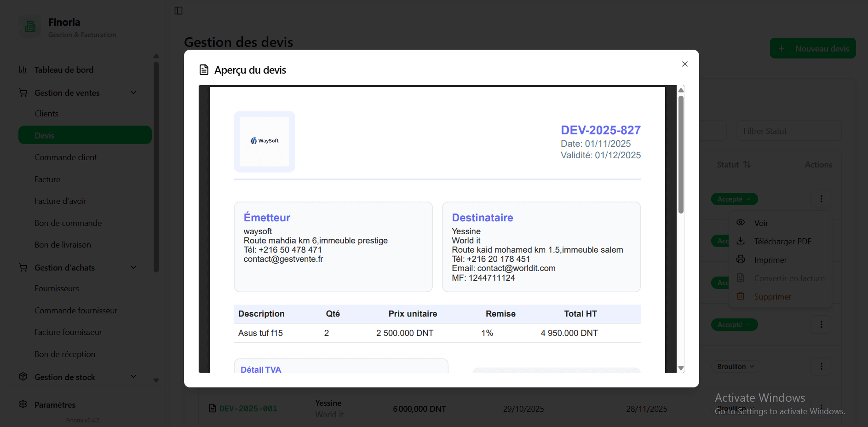Click the Tableau de bord chart icon

[x=23, y=69]
